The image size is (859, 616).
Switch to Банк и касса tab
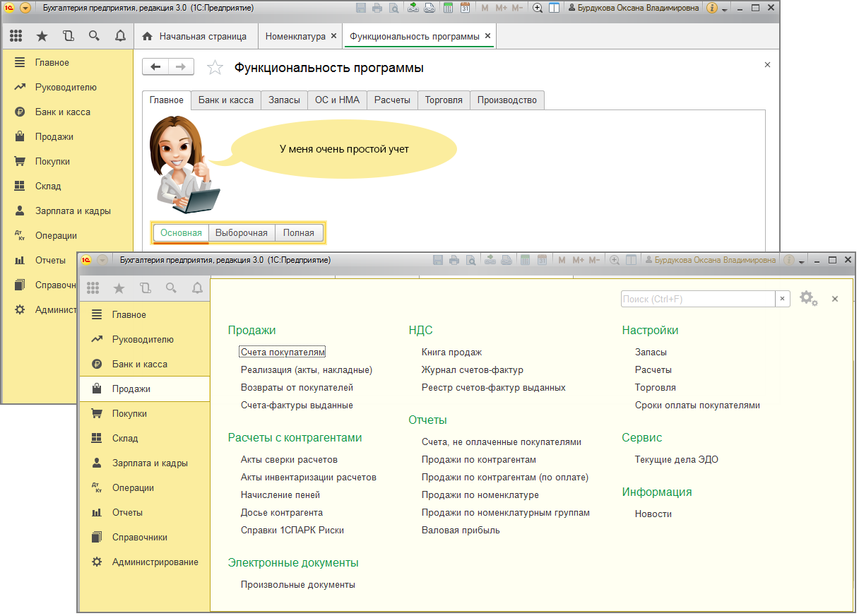tap(226, 100)
